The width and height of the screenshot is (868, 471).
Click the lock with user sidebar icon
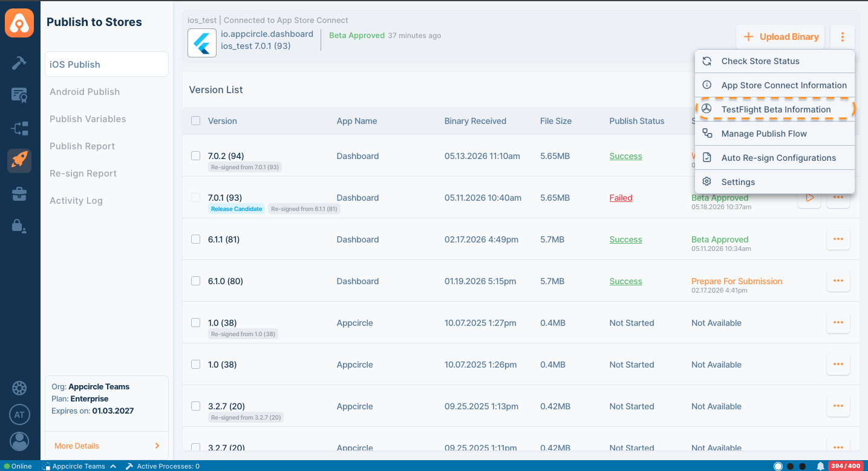[19, 226]
